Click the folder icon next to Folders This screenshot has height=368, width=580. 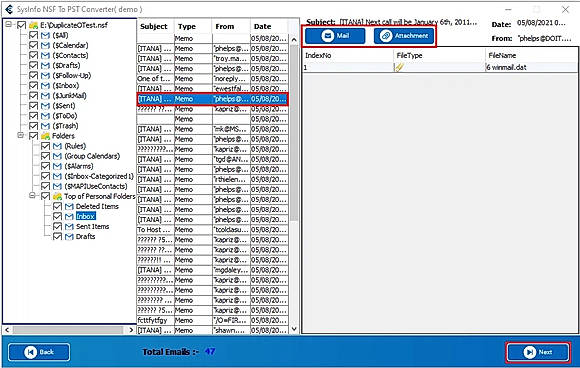[45, 136]
